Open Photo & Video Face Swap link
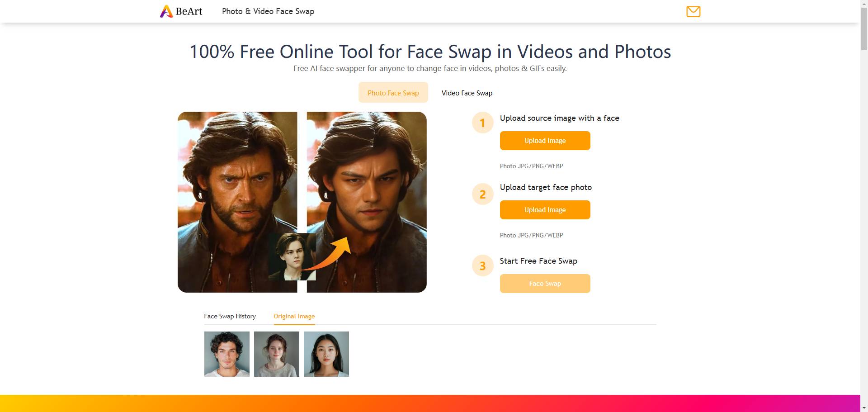868x412 pixels. click(x=268, y=11)
